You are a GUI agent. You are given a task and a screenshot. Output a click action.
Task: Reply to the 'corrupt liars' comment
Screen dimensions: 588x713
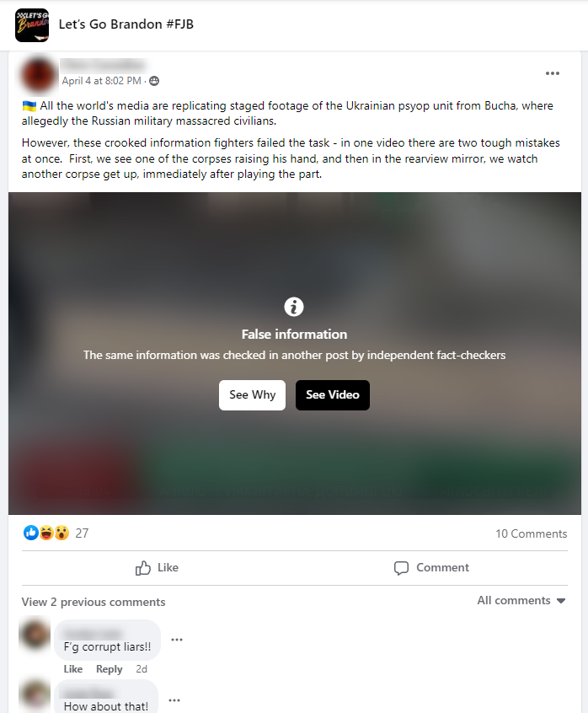tap(109, 669)
